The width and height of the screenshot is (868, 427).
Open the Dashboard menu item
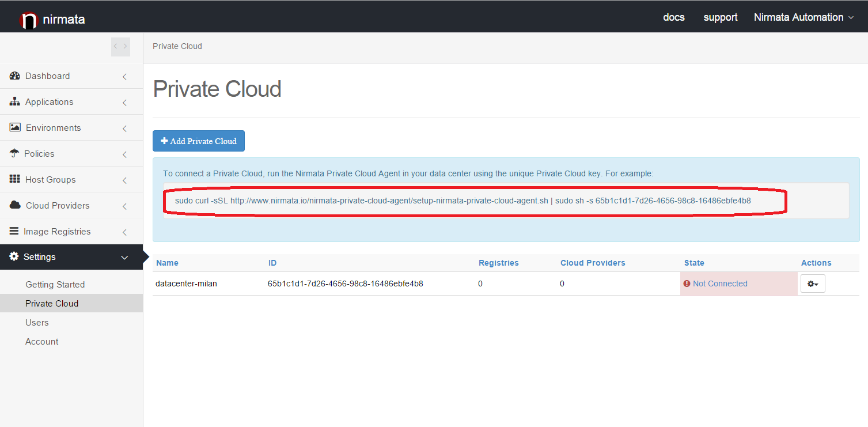coord(71,75)
